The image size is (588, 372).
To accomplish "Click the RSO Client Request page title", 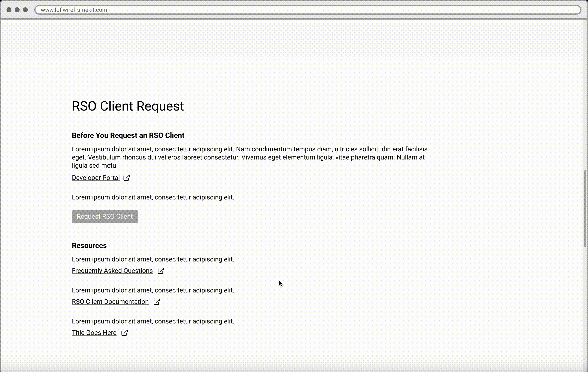I will click(128, 106).
